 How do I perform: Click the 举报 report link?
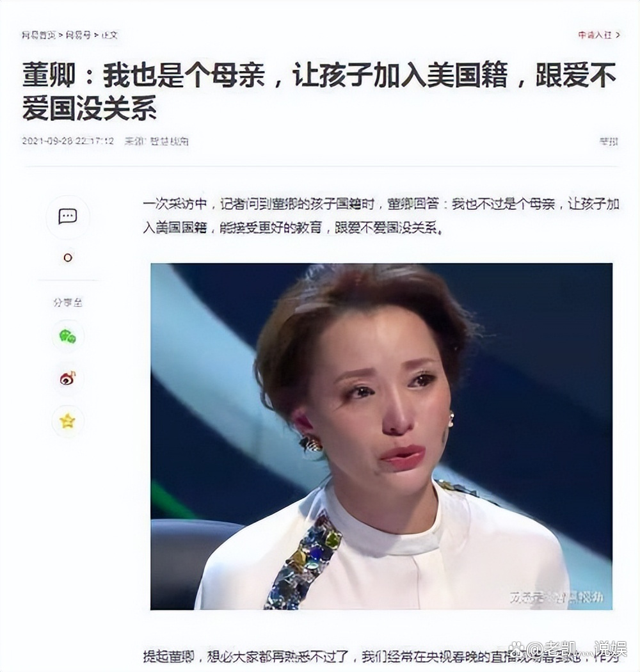coord(608,141)
